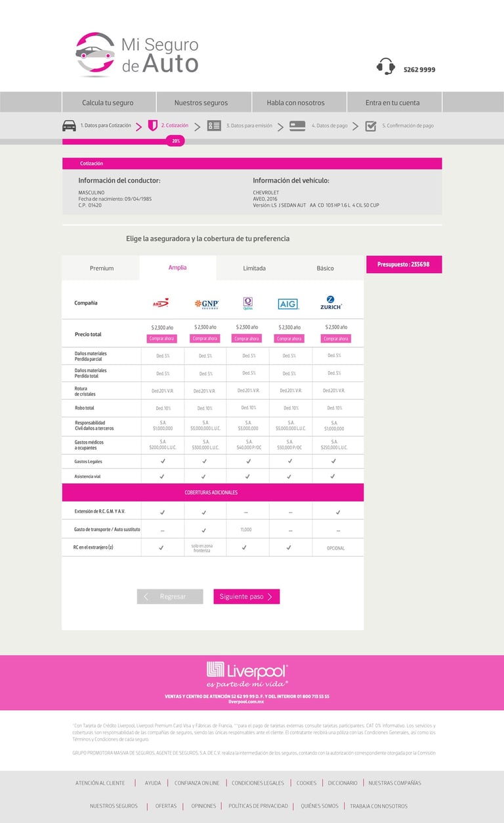504x823 pixels.
Task: Open the COOKIES footer link
Action: click(x=306, y=783)
